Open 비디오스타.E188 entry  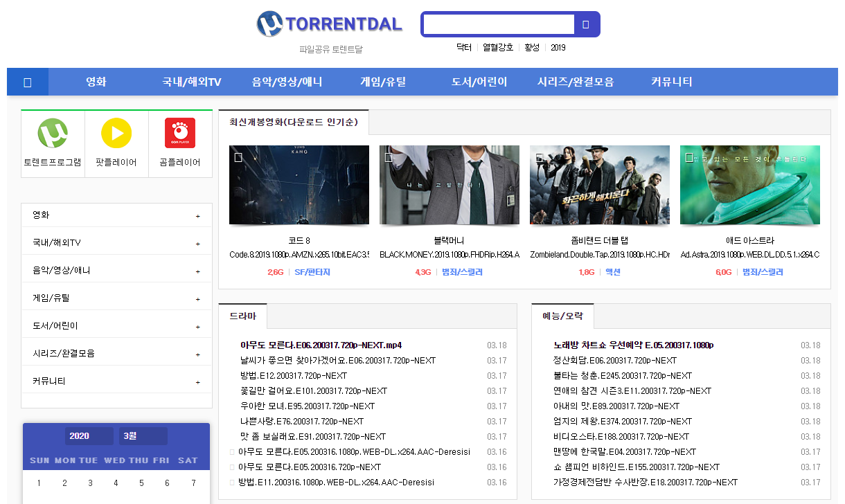tap(621, 436)
